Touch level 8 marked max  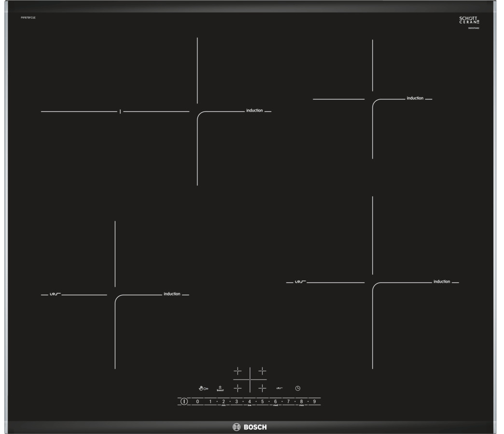point(302,402)
